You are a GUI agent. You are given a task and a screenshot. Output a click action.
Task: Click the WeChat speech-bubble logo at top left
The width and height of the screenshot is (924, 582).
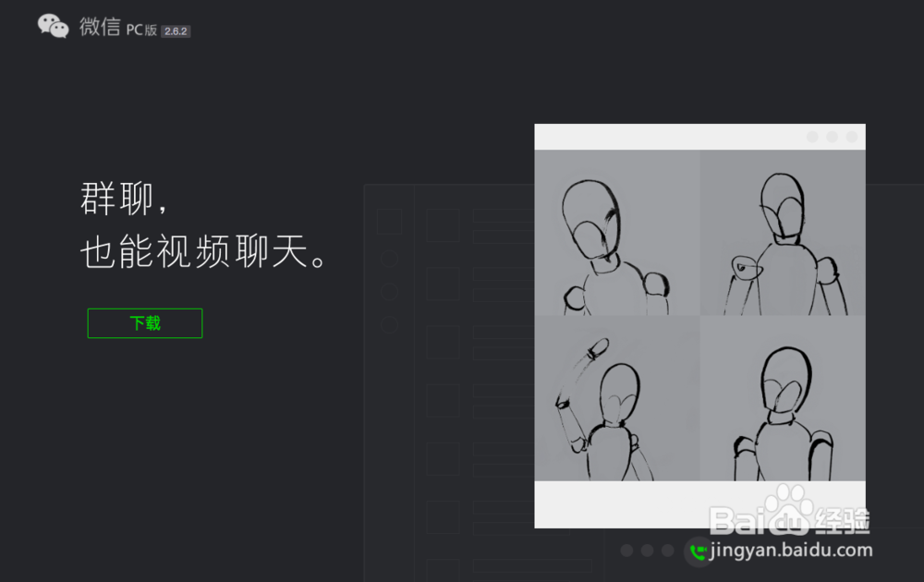[x=53, y=25]
